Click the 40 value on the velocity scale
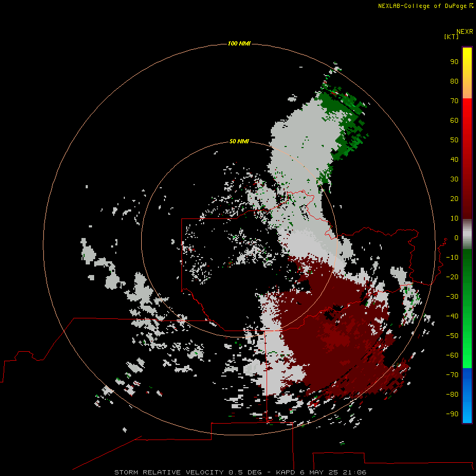 (454, 160)
